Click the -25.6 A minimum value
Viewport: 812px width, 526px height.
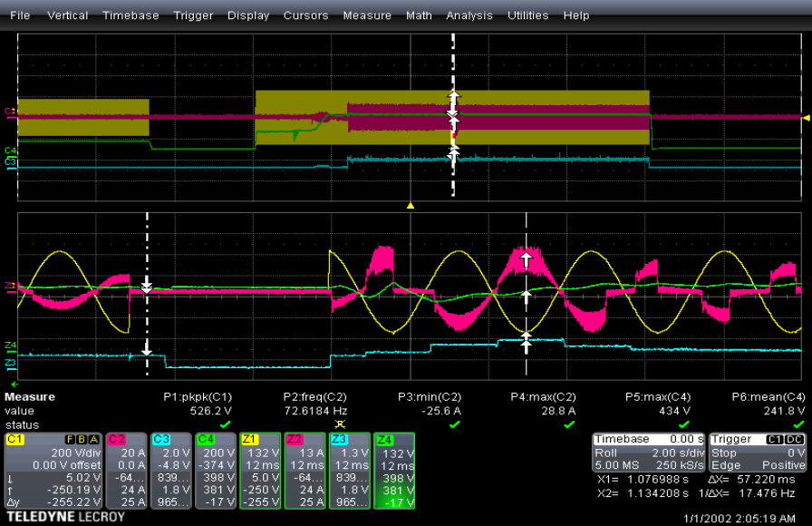pos(440,411)
